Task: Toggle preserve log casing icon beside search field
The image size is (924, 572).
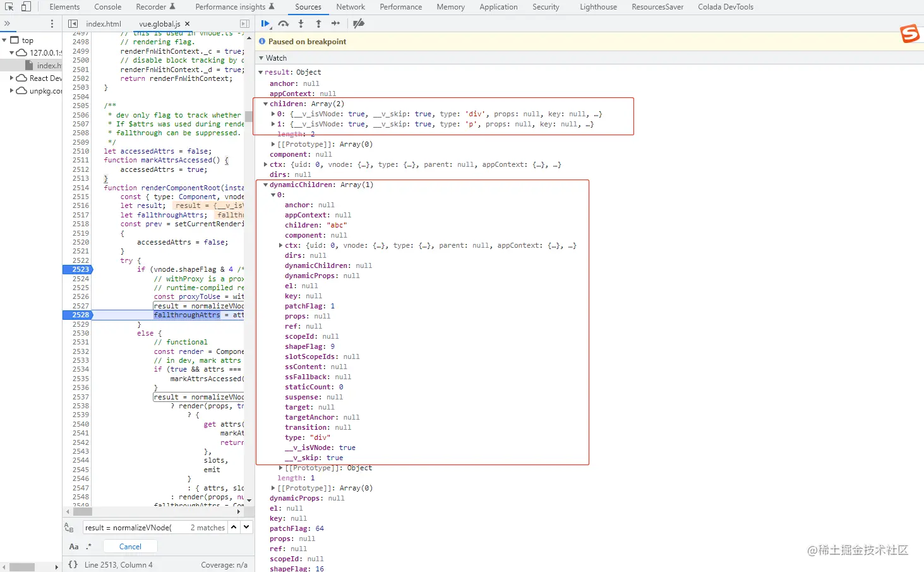Action: pos(69,527)
